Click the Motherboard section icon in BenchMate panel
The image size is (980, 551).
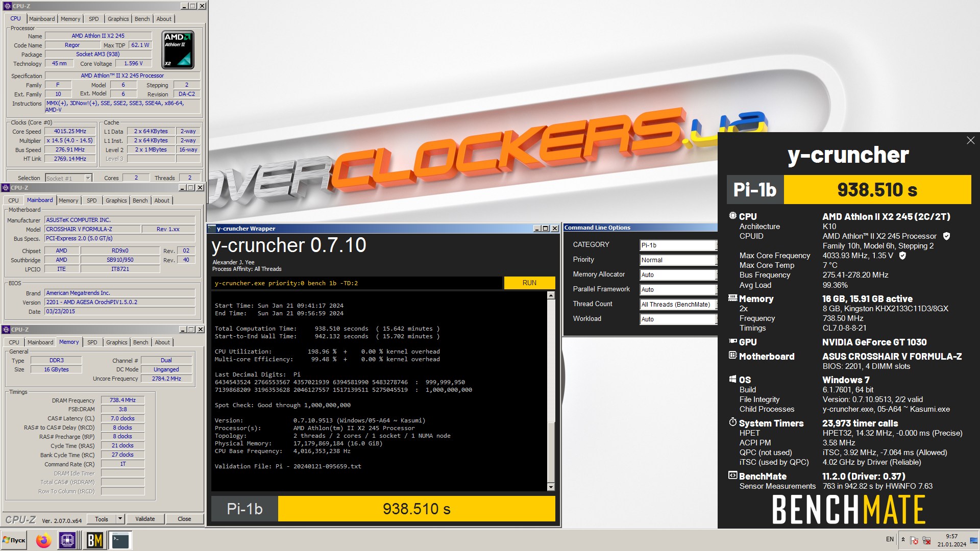732,356
